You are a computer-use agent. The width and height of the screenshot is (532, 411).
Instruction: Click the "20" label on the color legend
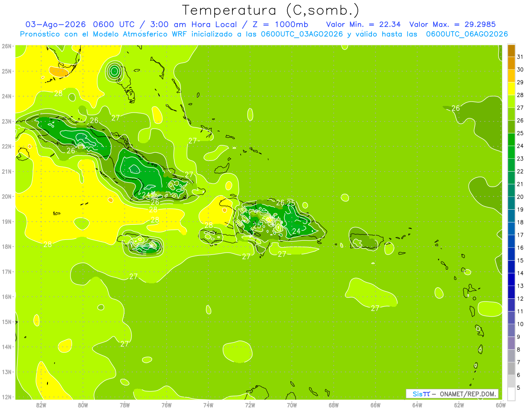[x=520, y=197]
